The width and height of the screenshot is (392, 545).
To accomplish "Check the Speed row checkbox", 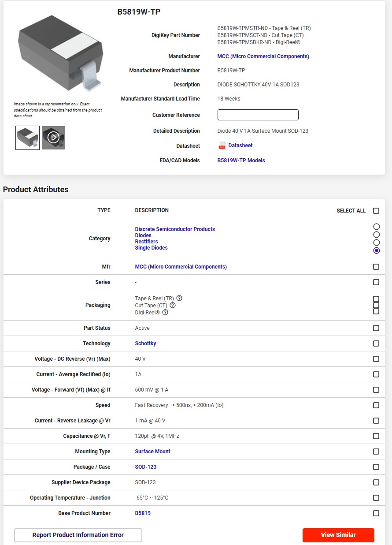I will [x=376, y=405].
